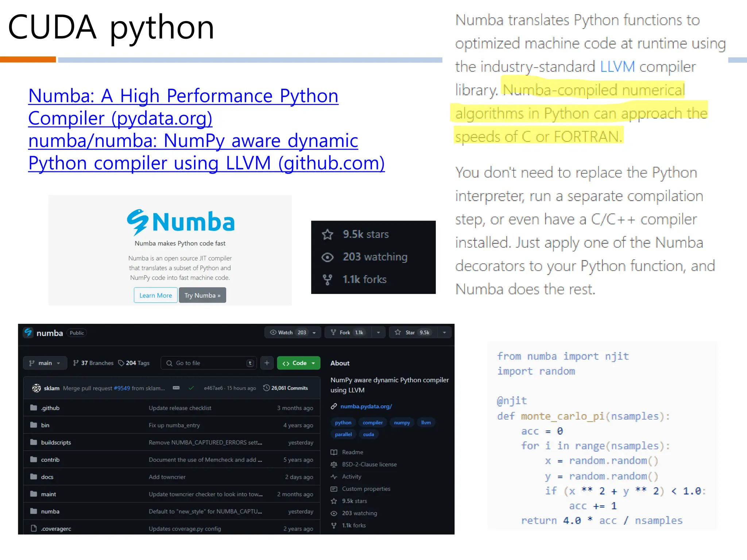This screenshot has height=560, width=747.
Task: Toggle Watch on the repository
Action: [285, 332]
